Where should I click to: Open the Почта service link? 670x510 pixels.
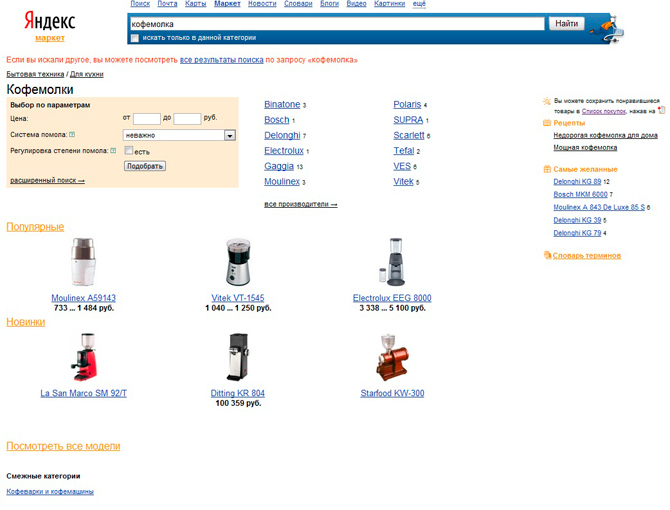168,3
